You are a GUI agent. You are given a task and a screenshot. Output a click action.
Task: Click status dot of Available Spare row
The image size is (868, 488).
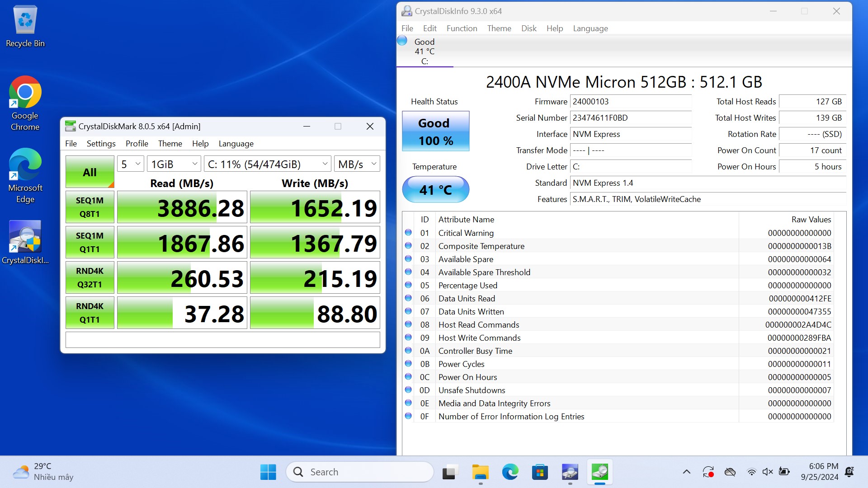pos(408,258)
